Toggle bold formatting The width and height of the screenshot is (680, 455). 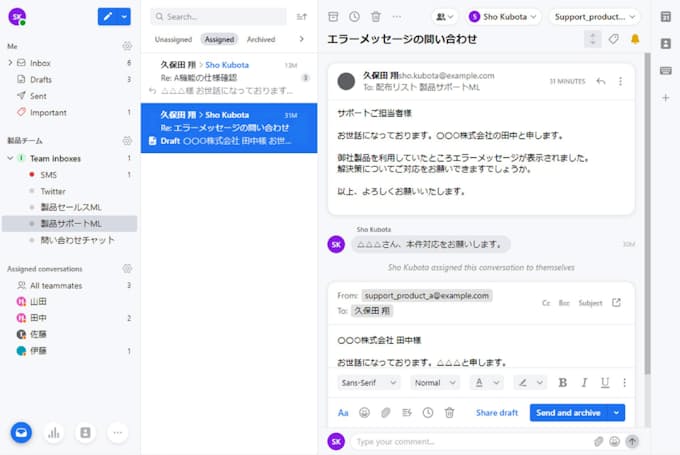[562, 383]
